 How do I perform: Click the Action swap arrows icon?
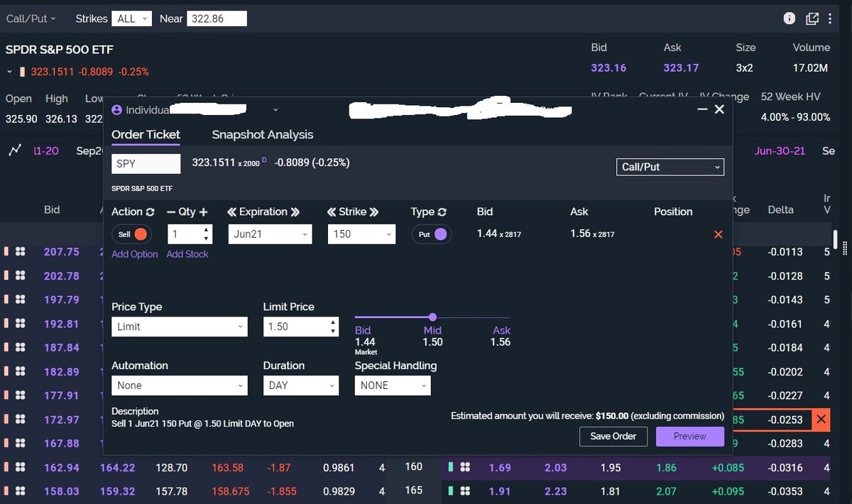150,212
